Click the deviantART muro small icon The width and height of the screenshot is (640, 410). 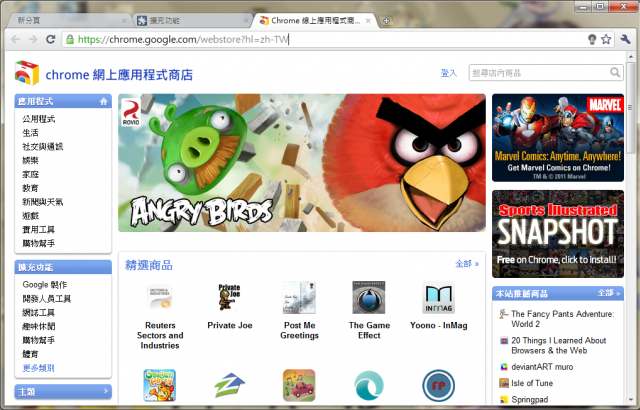tap(504, 367)
